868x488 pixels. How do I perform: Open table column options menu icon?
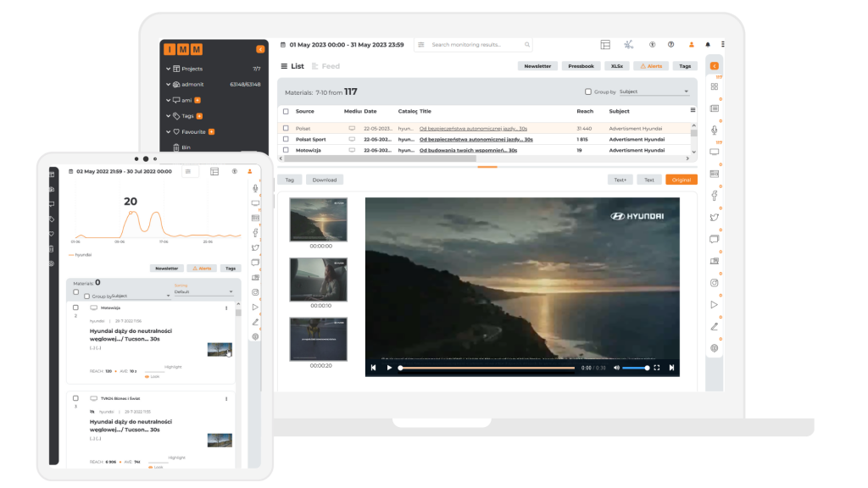pos(693,110)
